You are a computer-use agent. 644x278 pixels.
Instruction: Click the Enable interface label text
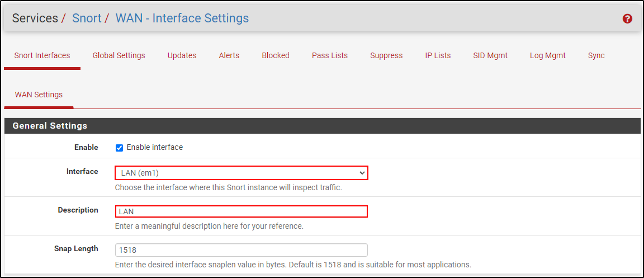coord(155,147)
